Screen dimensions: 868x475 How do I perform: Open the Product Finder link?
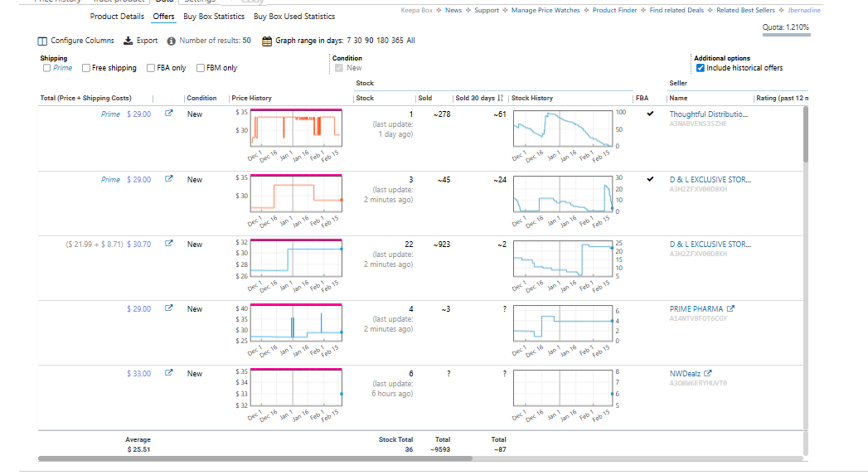tap(614, 10)
